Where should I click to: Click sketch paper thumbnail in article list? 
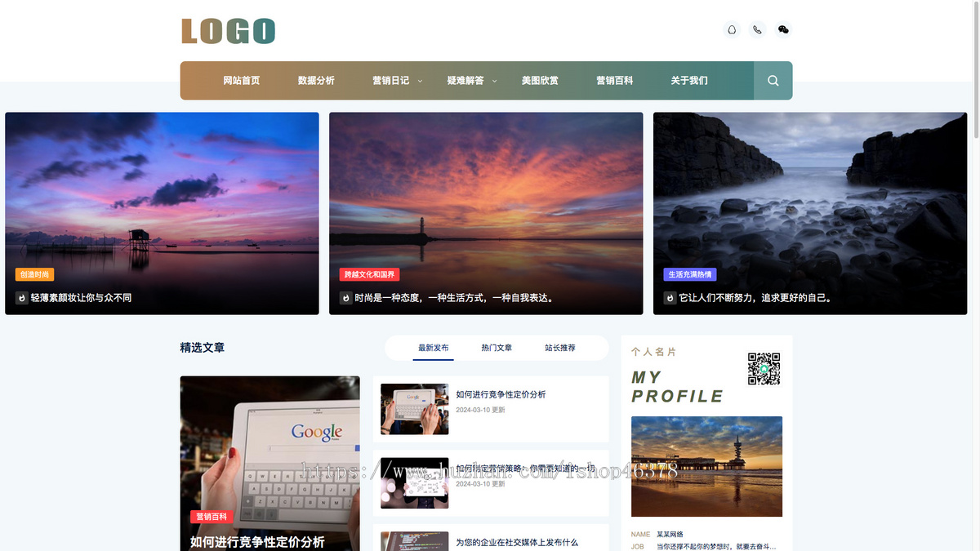[414, 483]
